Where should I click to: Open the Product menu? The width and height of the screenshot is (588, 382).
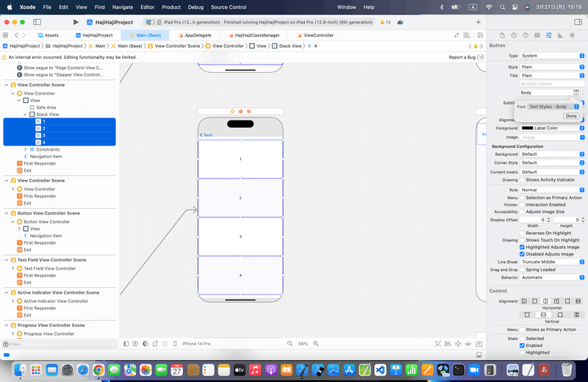(171, 7)
